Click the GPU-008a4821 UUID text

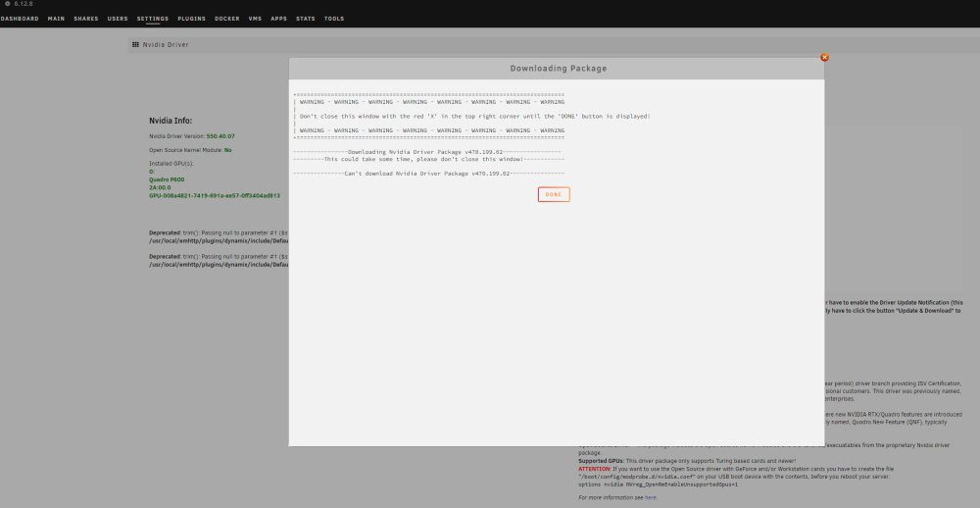pyautogui.click(x=215, y=196)
